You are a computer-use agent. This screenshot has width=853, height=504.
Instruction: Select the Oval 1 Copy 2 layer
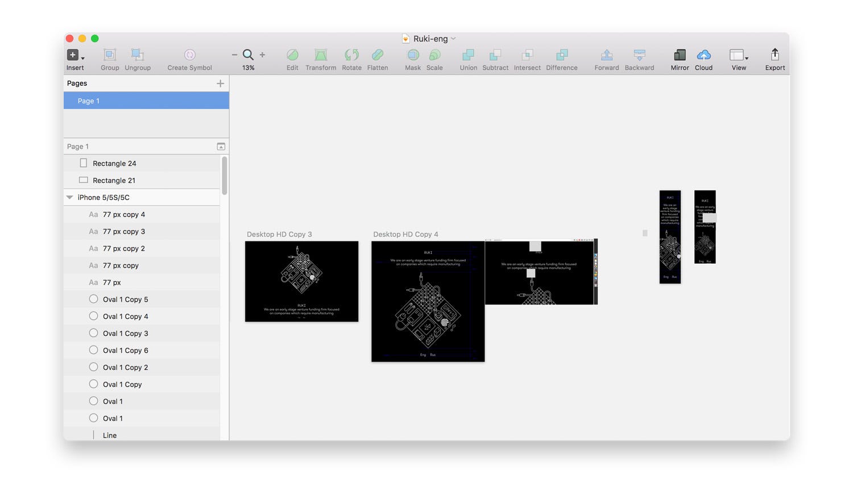142,368
